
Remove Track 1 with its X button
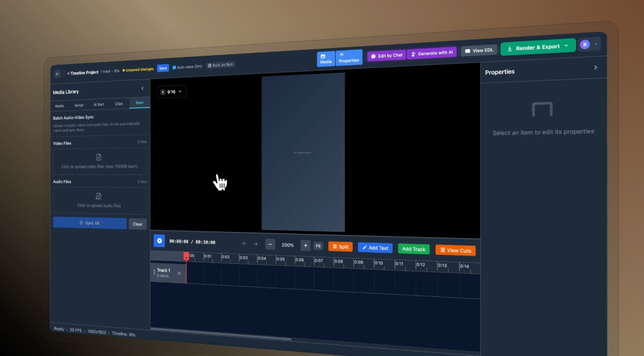(x=179, y=273)
